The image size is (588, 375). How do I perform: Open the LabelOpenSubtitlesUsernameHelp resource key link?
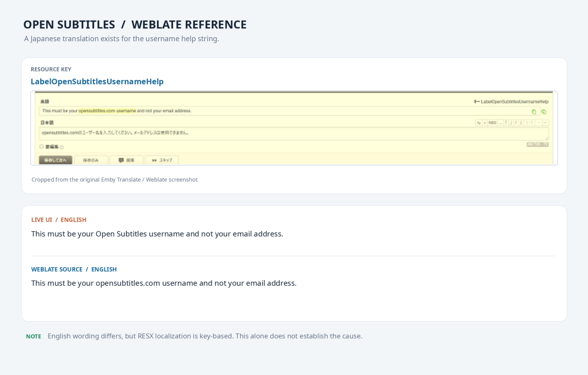click(97, 81)
